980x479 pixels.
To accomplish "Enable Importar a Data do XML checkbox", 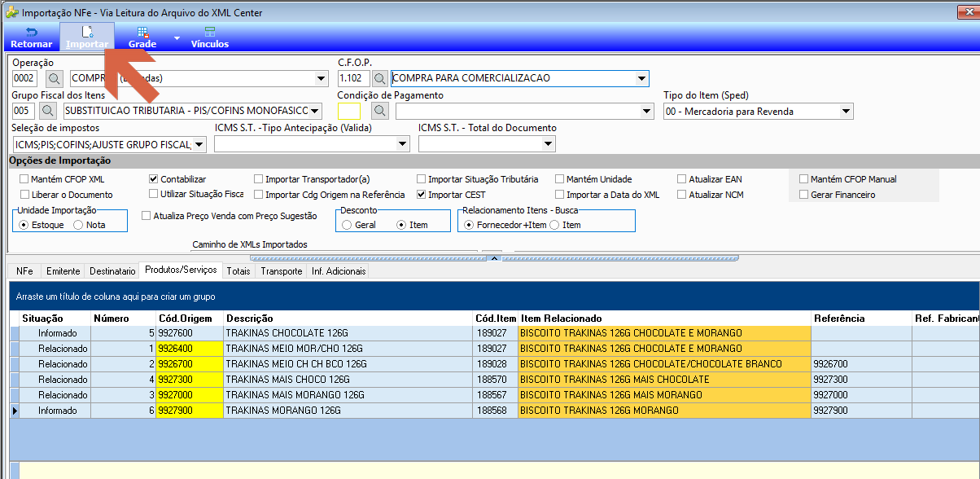I will pyautogui.click(x=559, y=195).
